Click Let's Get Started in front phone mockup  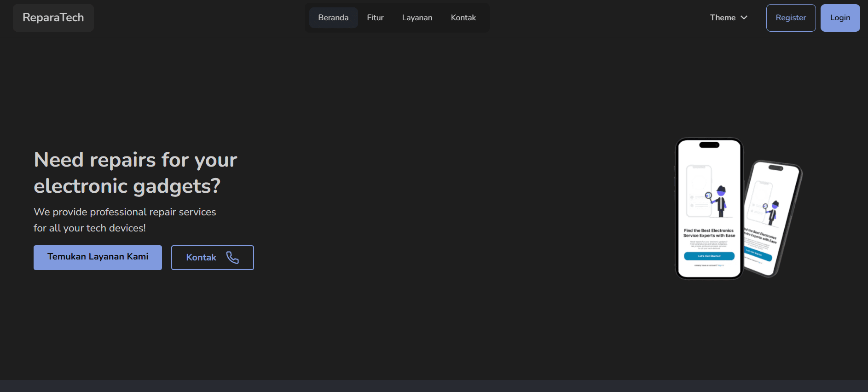[x=709, y=256]
